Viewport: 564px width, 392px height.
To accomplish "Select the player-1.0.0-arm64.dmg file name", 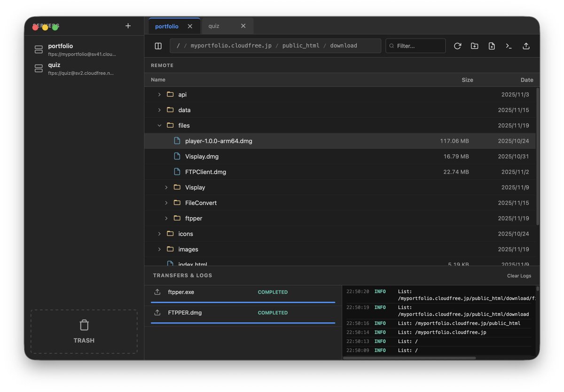I will (219, 141).
